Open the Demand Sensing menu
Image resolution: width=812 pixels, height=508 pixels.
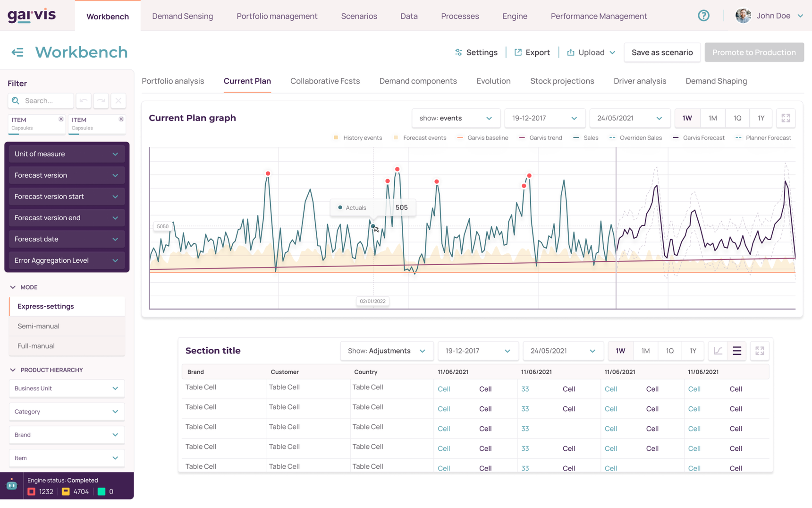(182, 16)
